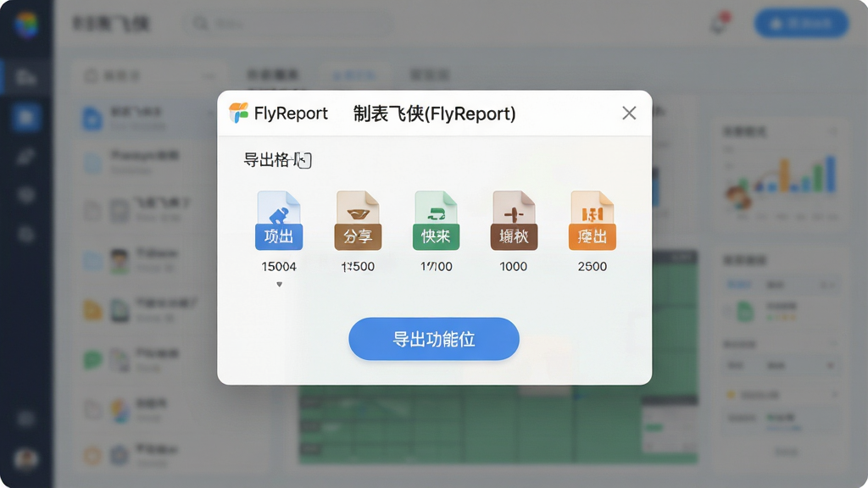868x488 pixels.
Task: Click the dialog title 制表飞侠(FlyReport)
Action: pyautogui.click(x=435, y=114)
